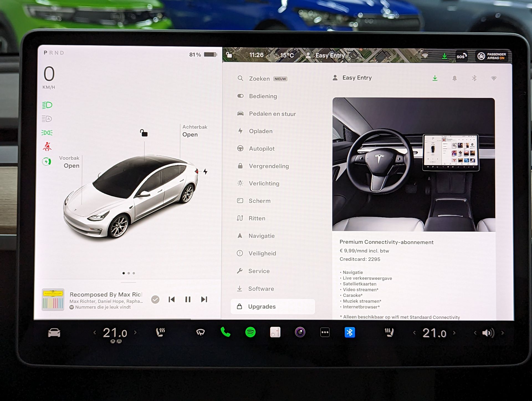The width and height of the screenshot is (532, 401).
Task: Open the blue Bluetooth app in dock
Action: (350, 332)
